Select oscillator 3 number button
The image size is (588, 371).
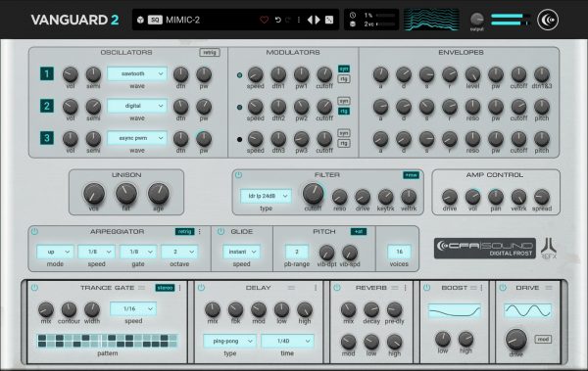(x=47, y=138)
